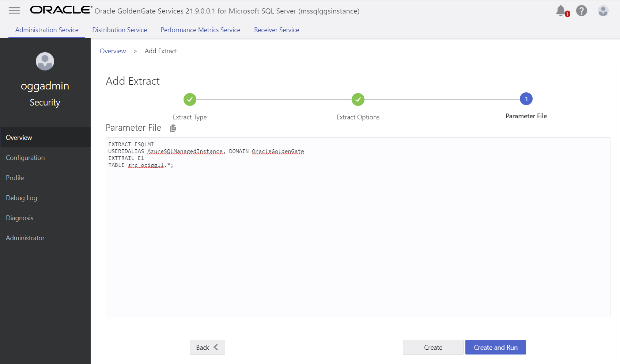Image resolution: width=620 pixels, height=364 pixels.
Task: Click the Back button with chevron
Action: coord(207,347)
